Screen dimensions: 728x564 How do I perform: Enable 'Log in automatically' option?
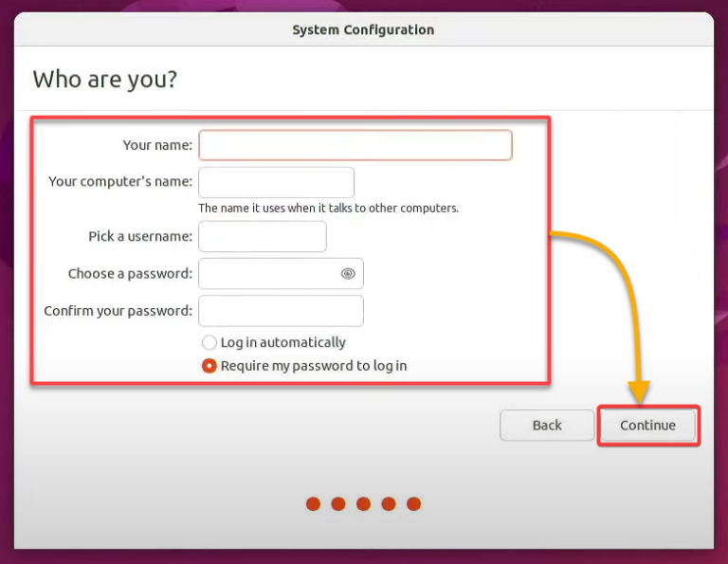tap(209, 342)
